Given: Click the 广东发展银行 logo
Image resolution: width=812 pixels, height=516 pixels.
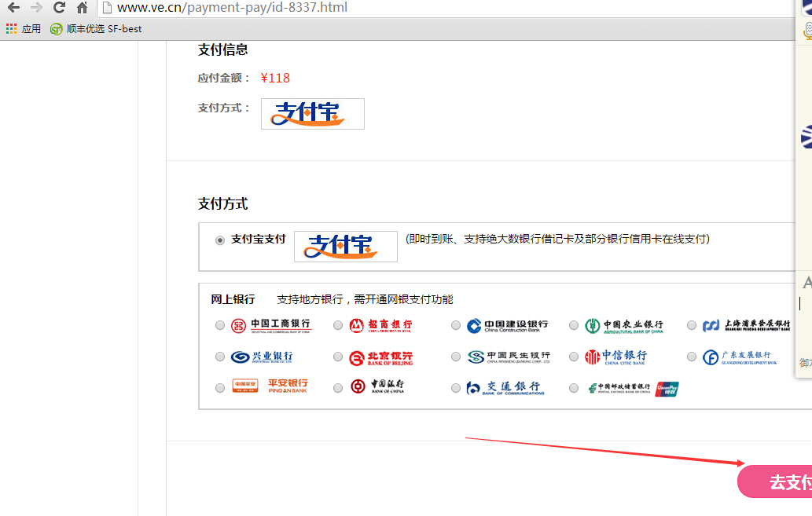Looking at the screenshot, I should click(740, 357).
